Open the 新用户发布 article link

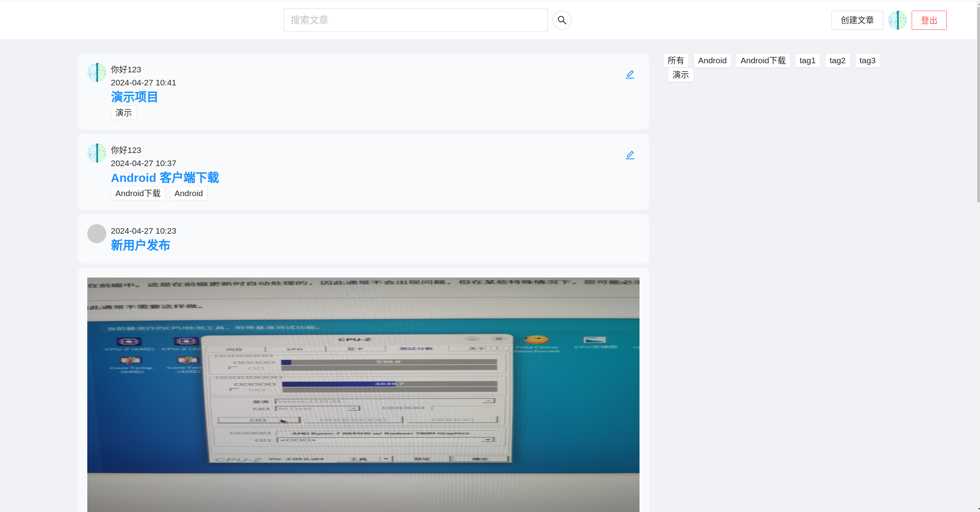coord(140,245)
